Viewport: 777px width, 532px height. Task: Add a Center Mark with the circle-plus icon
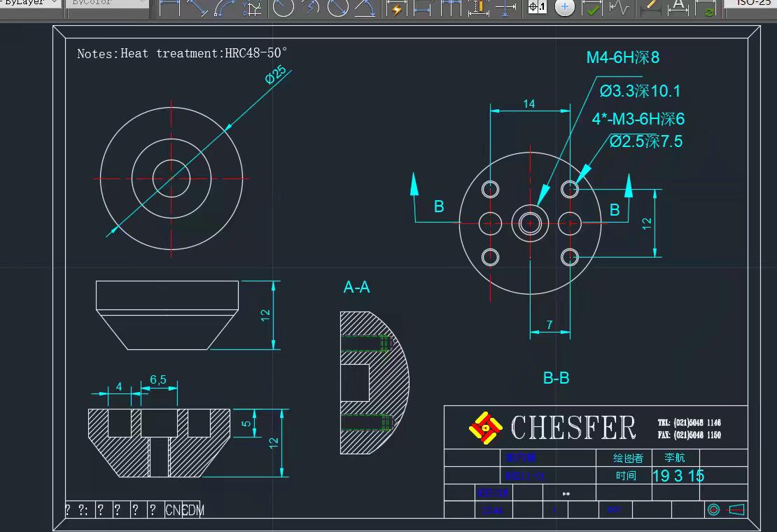[565, 8]
